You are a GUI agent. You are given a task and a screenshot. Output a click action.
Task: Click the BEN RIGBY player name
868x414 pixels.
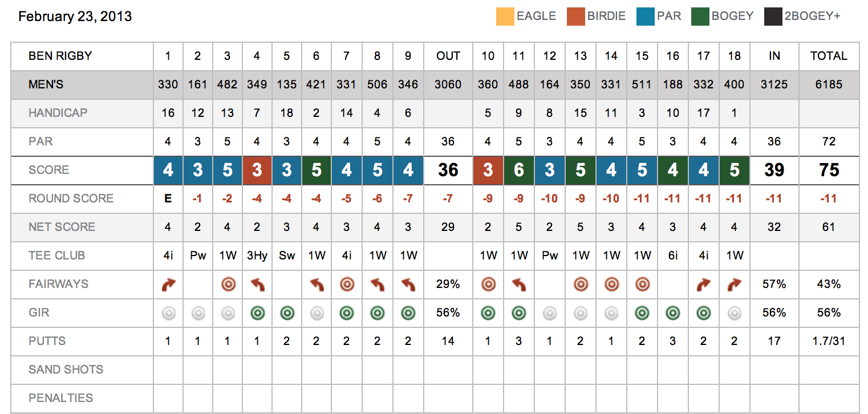[x=60, y=56]
